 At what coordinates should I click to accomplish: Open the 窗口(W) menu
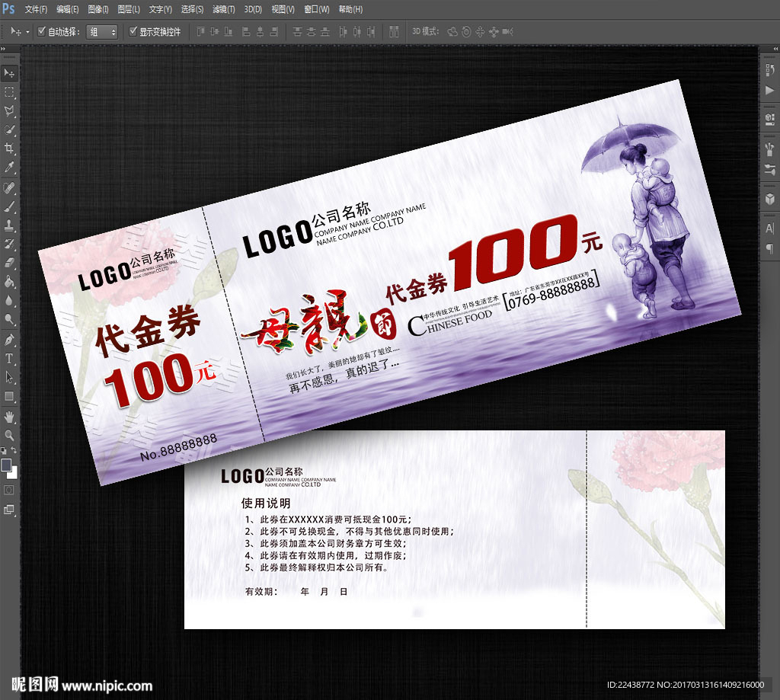coord(317,9)
